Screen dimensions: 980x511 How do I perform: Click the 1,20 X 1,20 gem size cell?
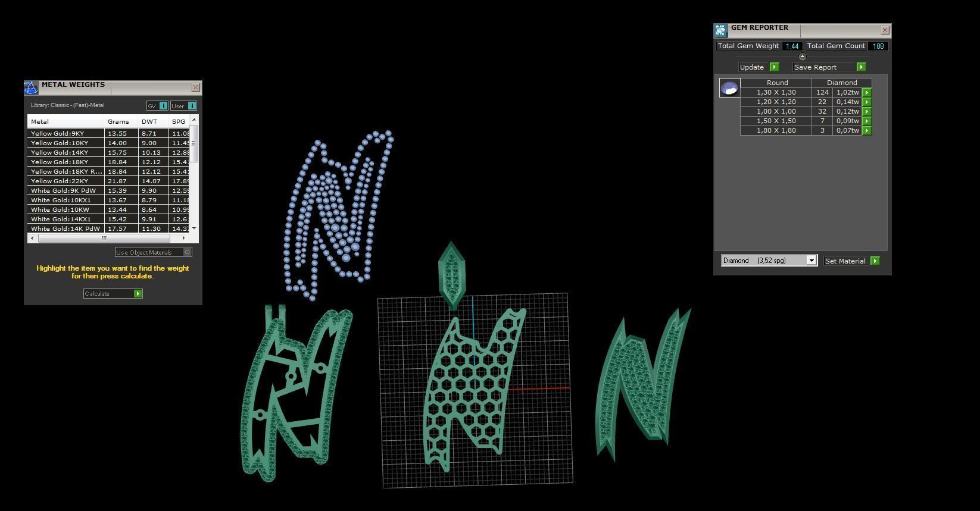click(776, 102)
